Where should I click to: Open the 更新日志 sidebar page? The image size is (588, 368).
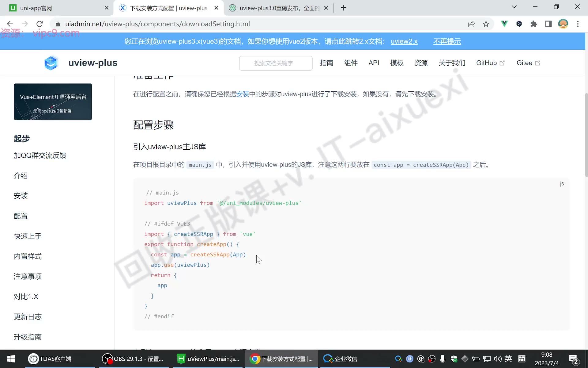(28, 317)
